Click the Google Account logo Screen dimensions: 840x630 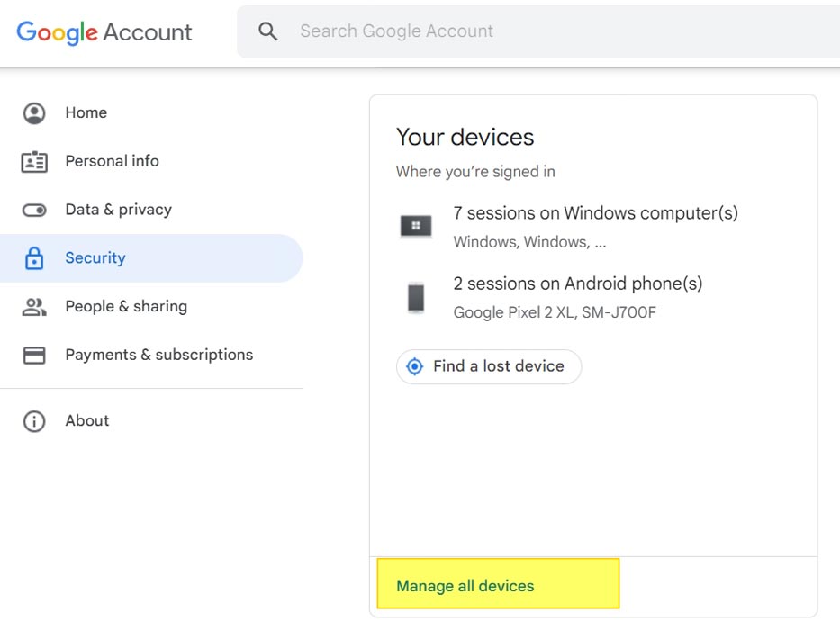click(x=104, y=32)
